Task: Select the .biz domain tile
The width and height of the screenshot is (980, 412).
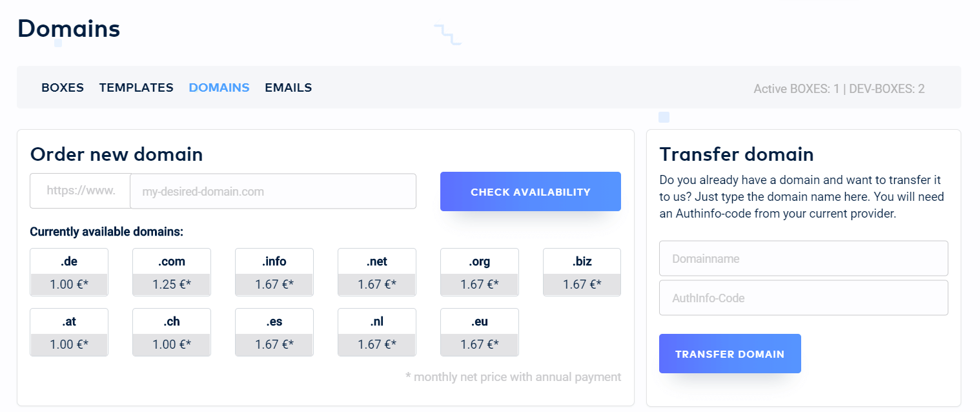Action: point(582,272)
